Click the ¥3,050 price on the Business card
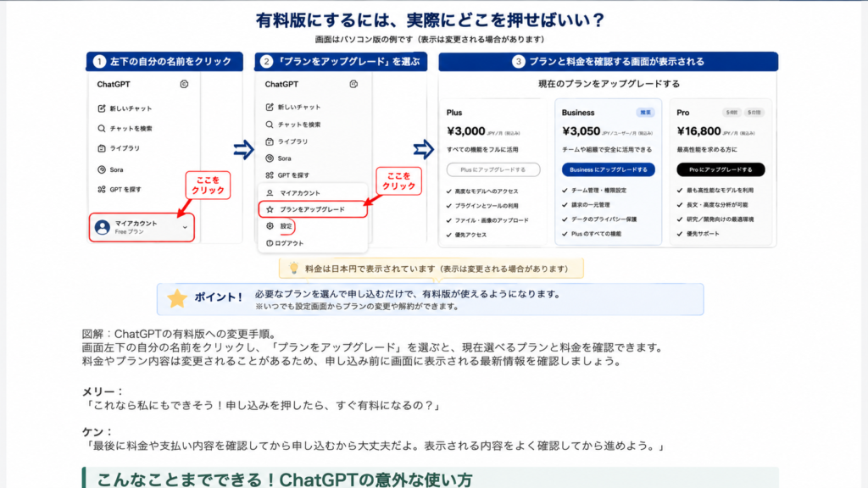Screen dimensions: 868x488 [x=581, y=131]
